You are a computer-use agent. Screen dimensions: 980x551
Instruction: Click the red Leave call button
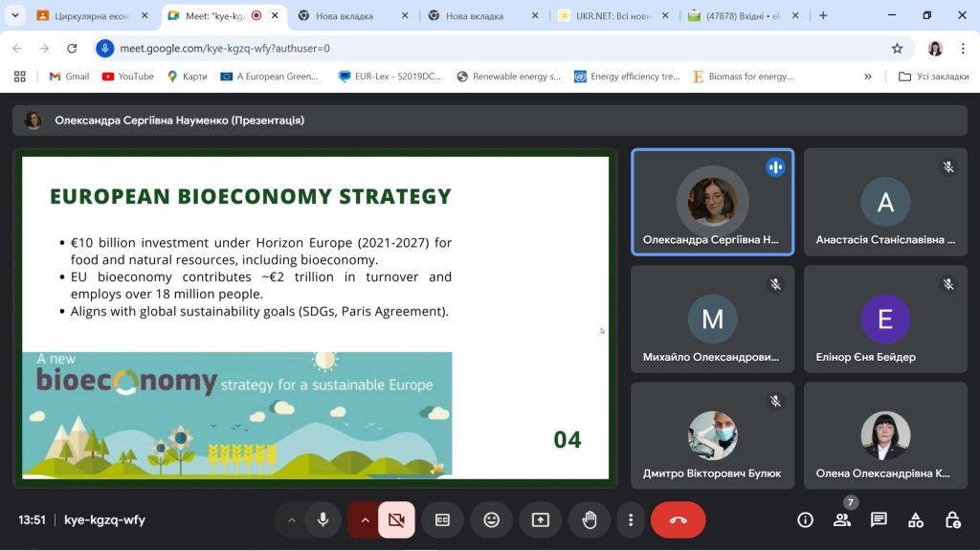(x=678, y=519)
